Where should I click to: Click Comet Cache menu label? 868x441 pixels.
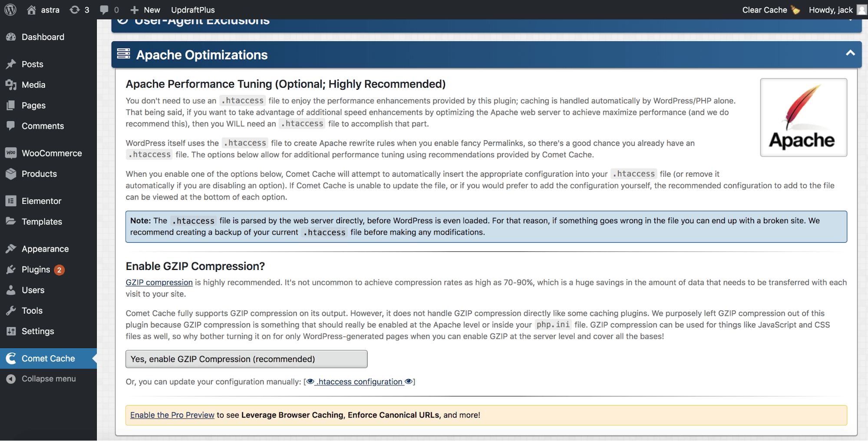coord(48,359)
